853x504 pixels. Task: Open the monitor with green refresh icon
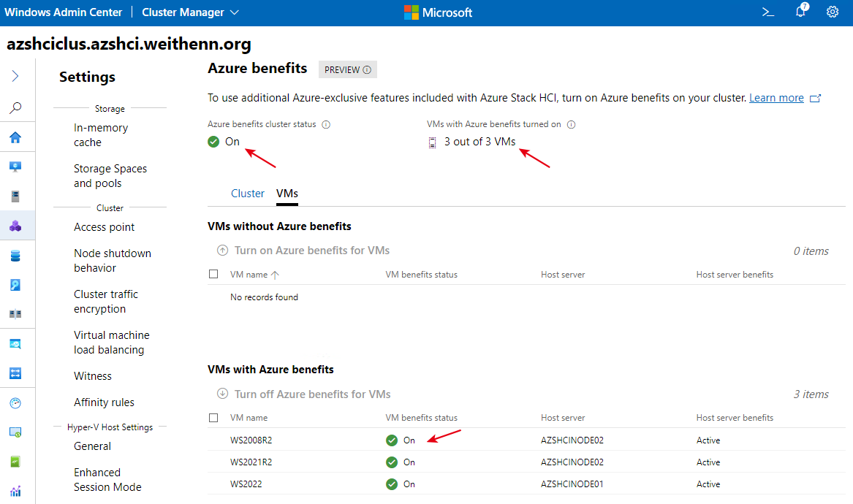15,432
